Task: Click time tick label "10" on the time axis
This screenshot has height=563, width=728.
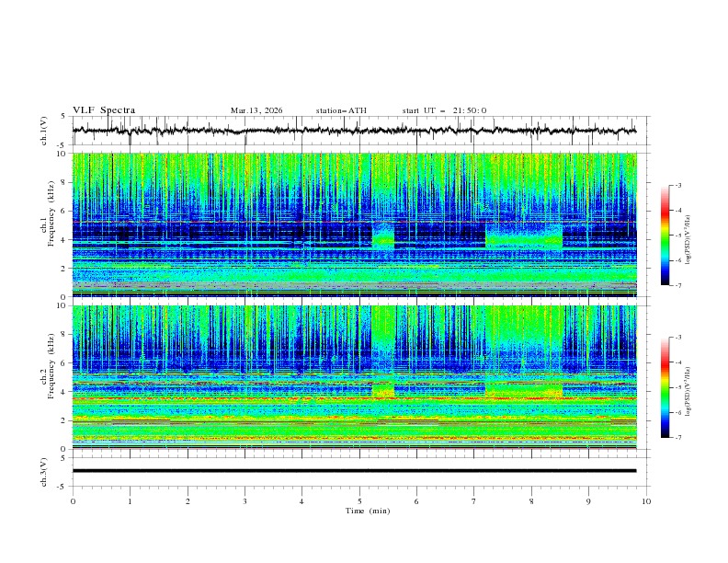Action: 646,501
